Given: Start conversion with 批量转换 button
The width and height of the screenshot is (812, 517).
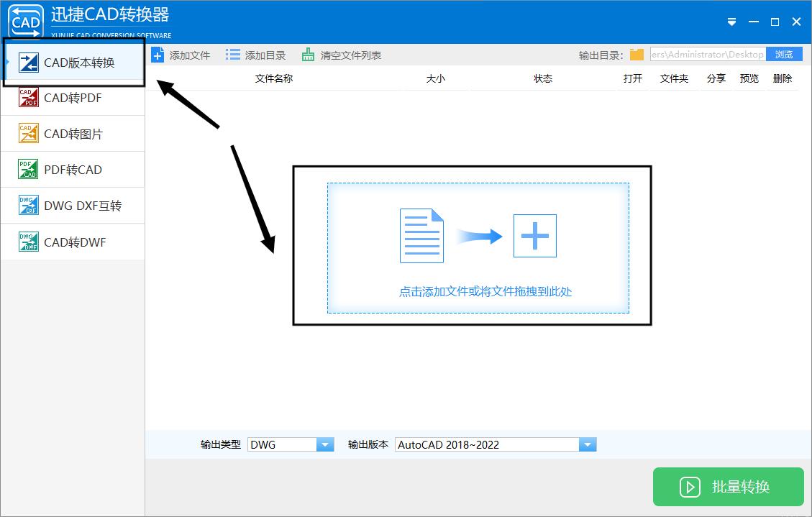Looking at the screenshot, I should 728,487.
